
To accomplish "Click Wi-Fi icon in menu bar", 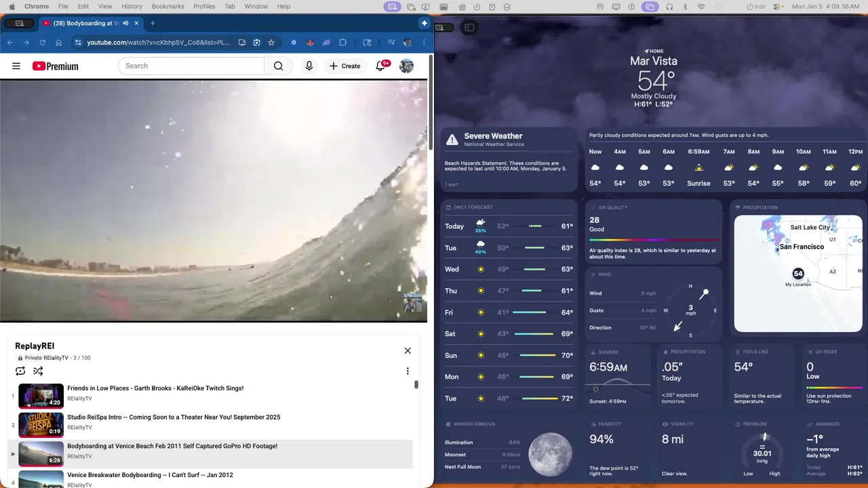I will click(x=701, y=6).
